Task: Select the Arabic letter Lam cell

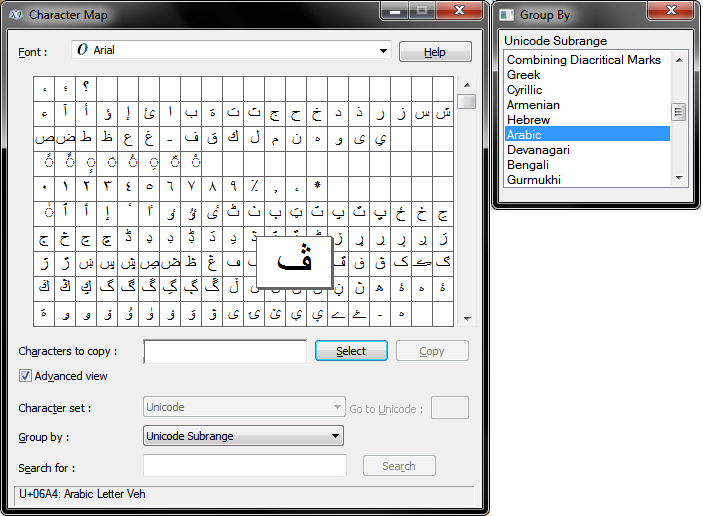Action: 254,139
